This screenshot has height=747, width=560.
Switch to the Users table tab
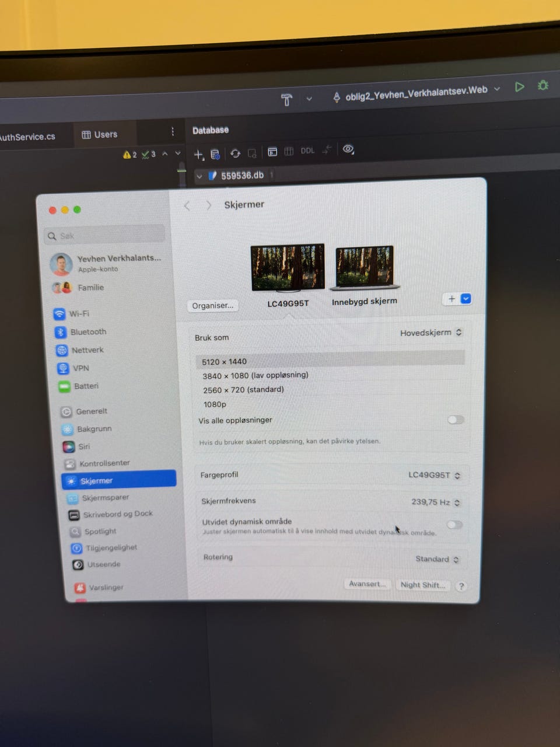pyautogui.click(x=100, y=135)
